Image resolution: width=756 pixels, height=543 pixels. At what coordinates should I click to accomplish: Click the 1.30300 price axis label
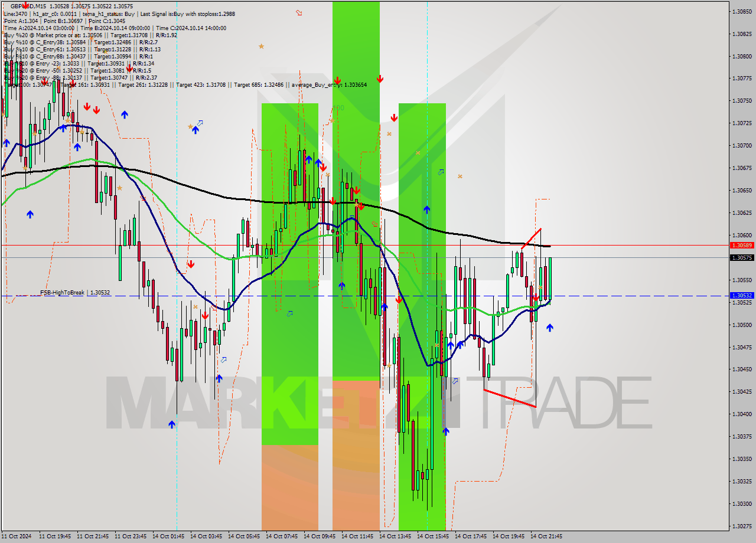point(741,503)
